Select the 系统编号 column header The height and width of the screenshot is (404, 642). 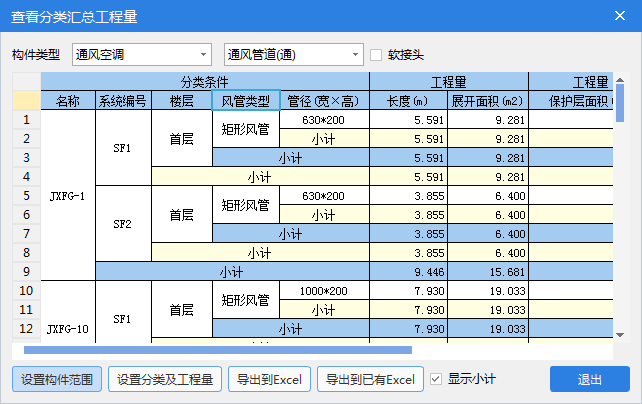[x=123, y=101]
